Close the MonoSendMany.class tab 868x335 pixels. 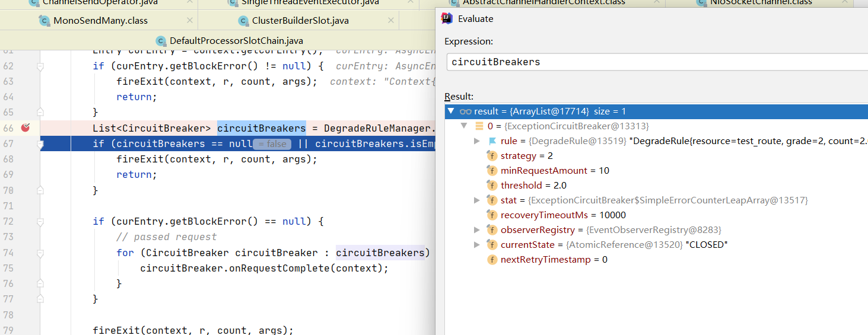(x=190, y=21)
